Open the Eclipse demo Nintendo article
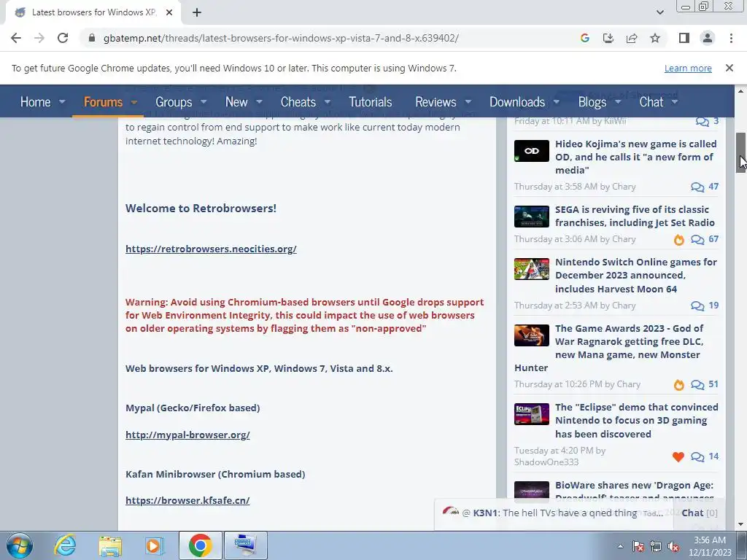The image size is (747, 560). pyautogui.click(x=636, y=421)
